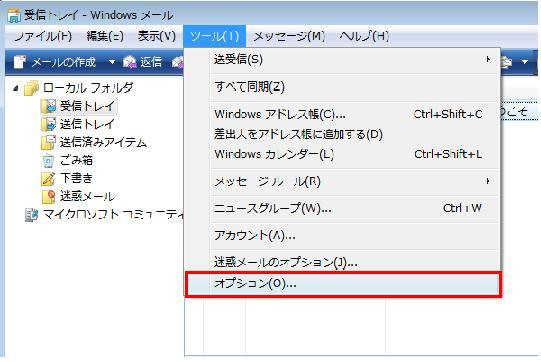This screenshot has width=541, height=362.
Task: Select 差出人をアドレス帳に追加する(D)
Action: click(x=355, y=134)
